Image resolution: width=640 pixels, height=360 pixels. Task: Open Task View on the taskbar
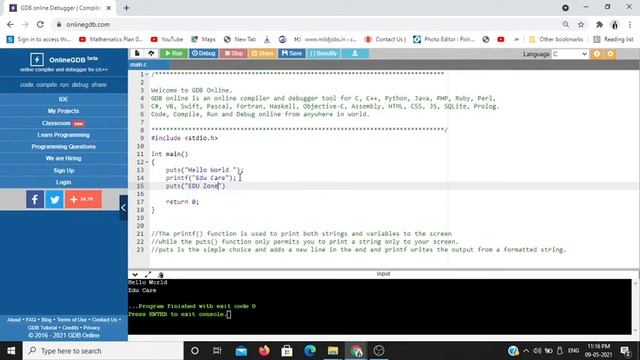217,351
